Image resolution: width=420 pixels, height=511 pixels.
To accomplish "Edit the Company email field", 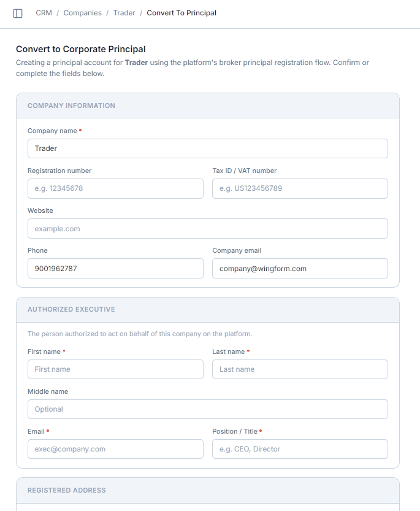I will click(x=300, y=268).
